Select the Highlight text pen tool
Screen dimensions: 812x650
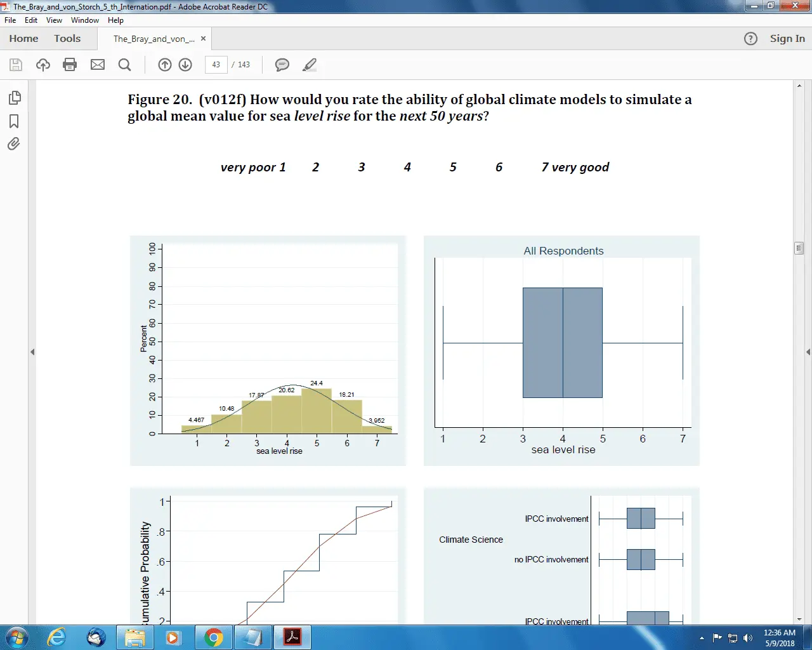point(310,65)
